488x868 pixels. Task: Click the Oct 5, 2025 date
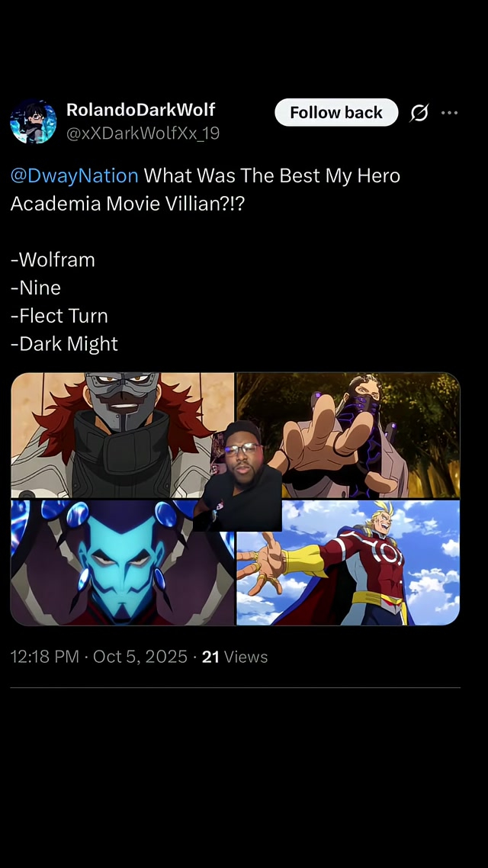tap(140, 657)
